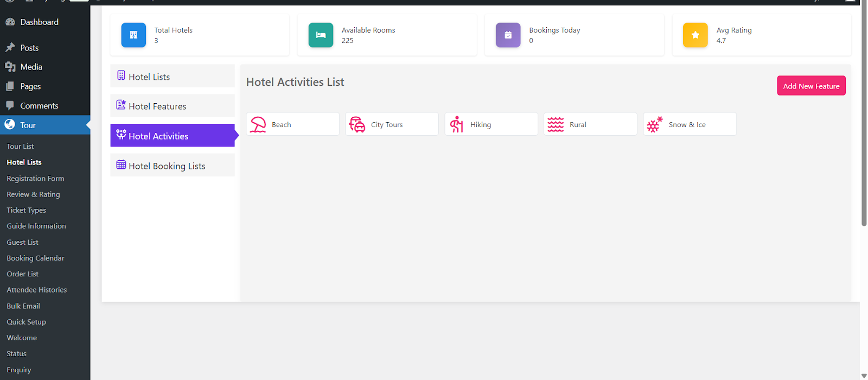Select the Hiking person icon
Viewport: 868px width, 380px height.
457,124
